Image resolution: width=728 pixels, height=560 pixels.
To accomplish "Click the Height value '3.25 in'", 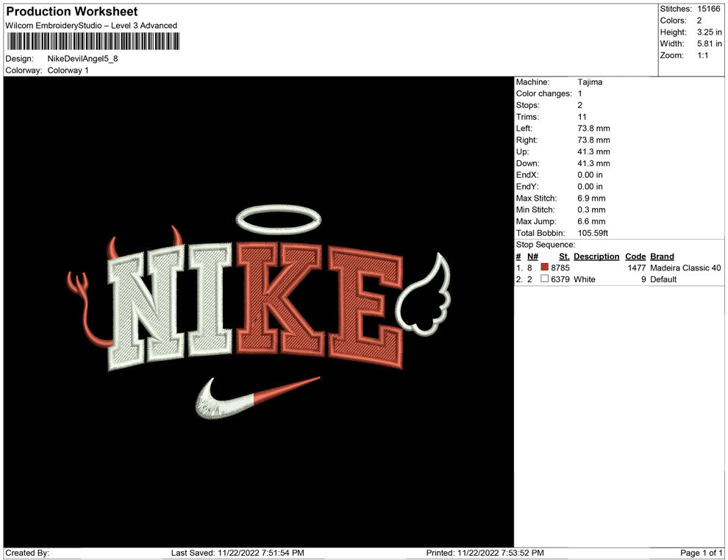I will point(710,32).
